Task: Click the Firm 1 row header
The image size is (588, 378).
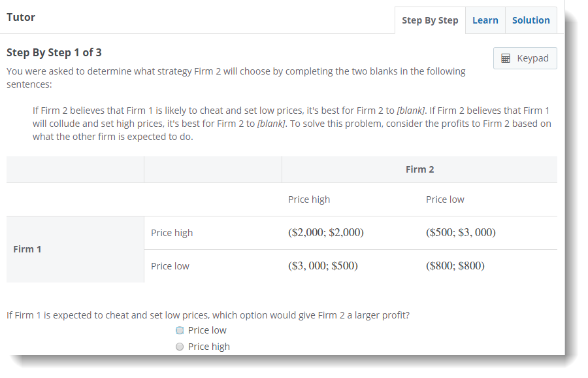Action: pyautogui.click(x=27, y=249)
